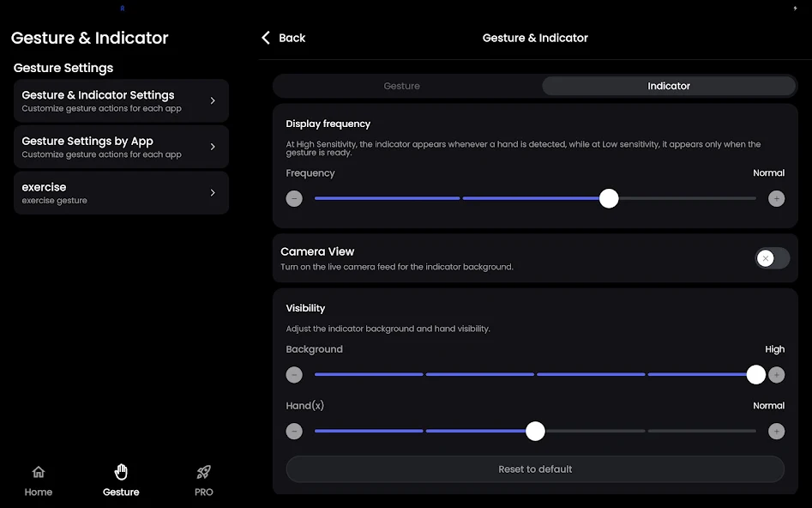Enable the Camera View toggle
The width and height of the screenshot is (812, 508).
pos(772,258)
